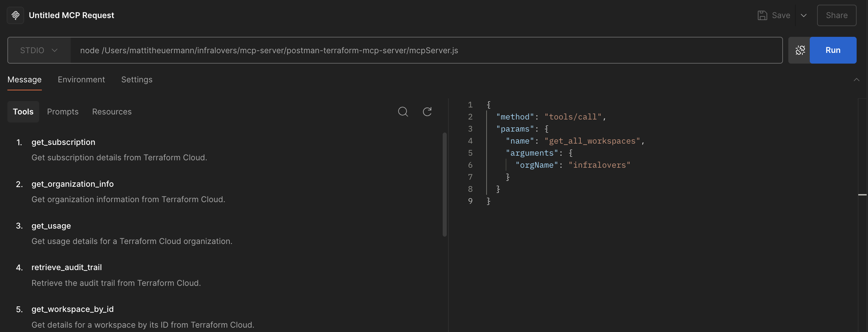
Task: Open the Environment tab
Action: [x=81, y=79]
